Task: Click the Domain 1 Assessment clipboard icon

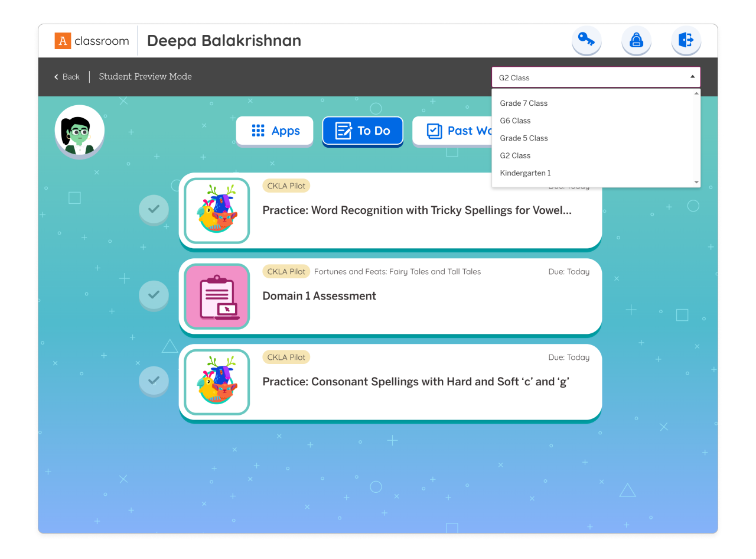Action: (x=217, y=296)
